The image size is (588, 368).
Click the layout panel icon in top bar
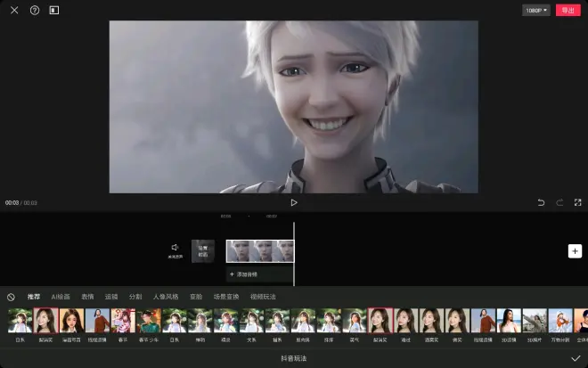(54, 11)
